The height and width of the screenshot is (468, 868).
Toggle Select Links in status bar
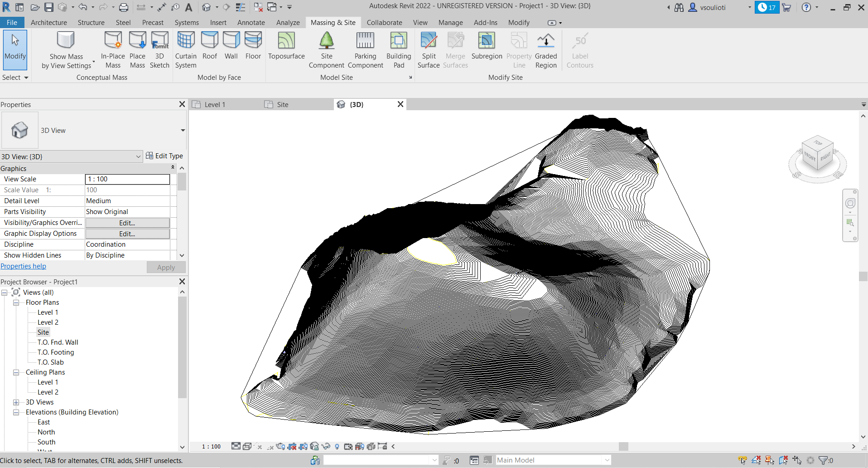point(743,460)
